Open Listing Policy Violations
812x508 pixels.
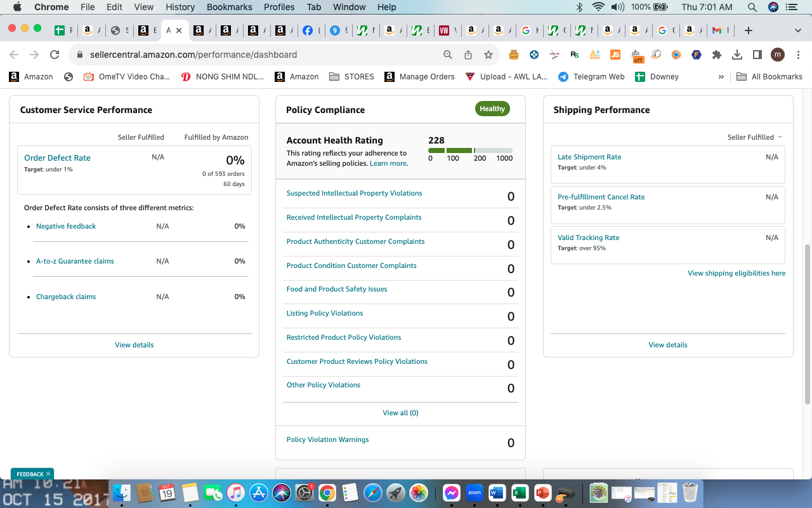325,313
